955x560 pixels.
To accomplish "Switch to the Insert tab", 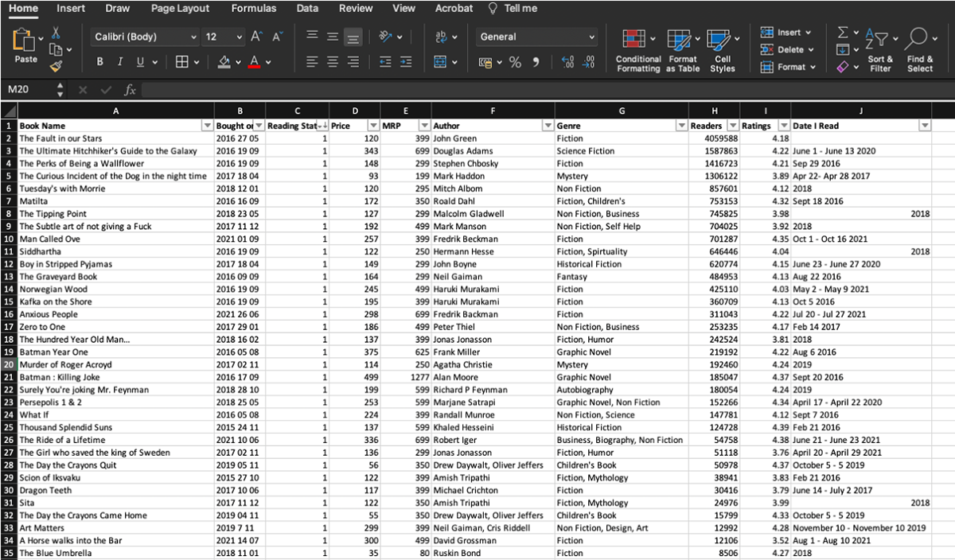I will [72, 8].
